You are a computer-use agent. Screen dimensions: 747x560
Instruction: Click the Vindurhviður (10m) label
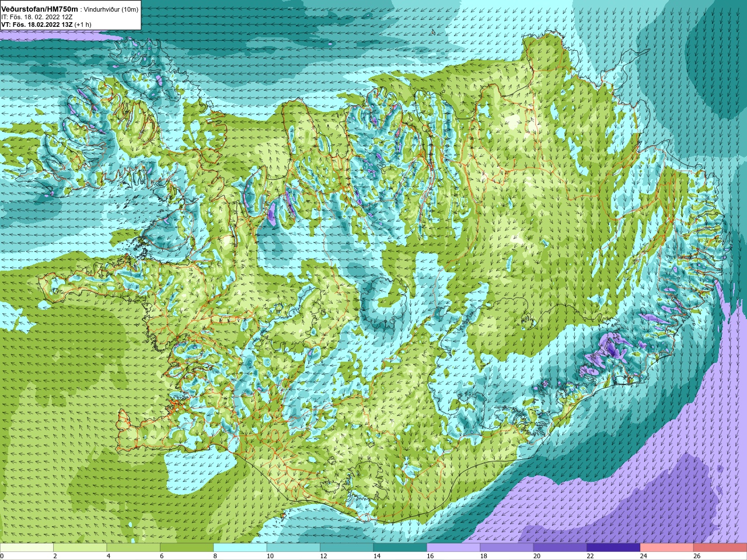click(x=111, y=9)
